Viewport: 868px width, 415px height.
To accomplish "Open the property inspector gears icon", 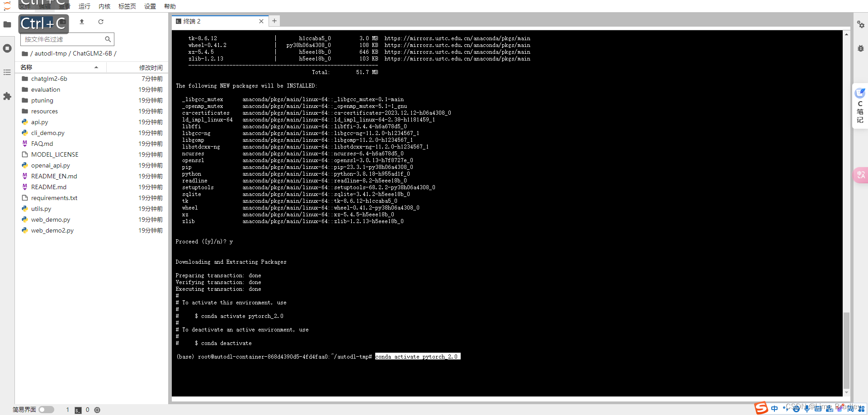I will pos(860,24).
